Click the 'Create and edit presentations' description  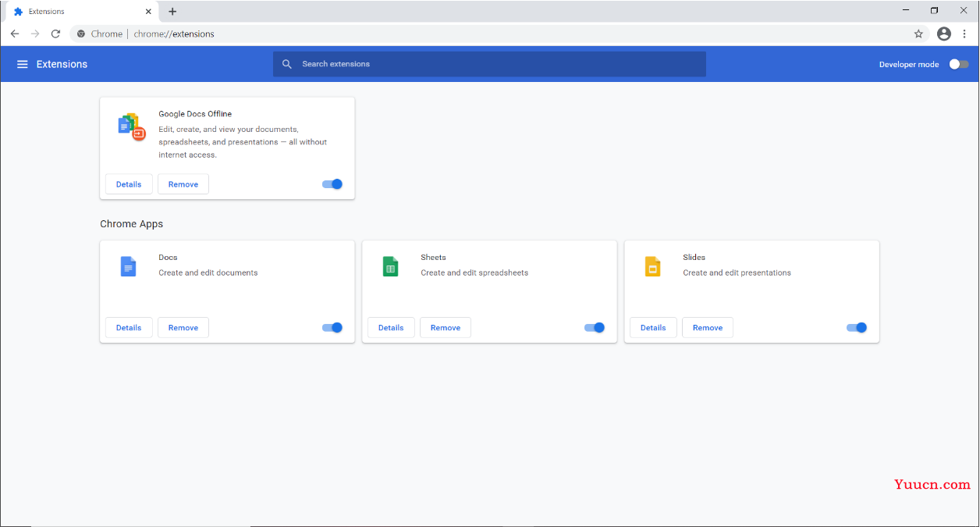[x=737, y=272]
